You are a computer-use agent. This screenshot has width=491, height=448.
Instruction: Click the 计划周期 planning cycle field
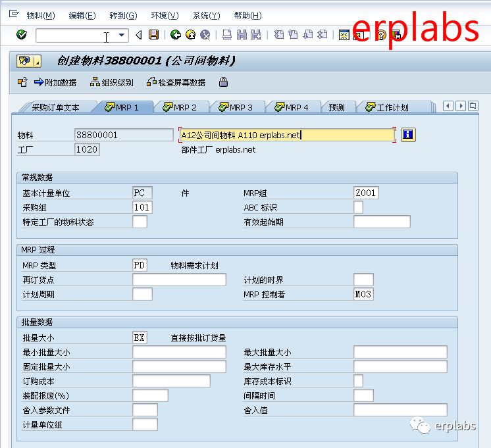coord(142,294)
